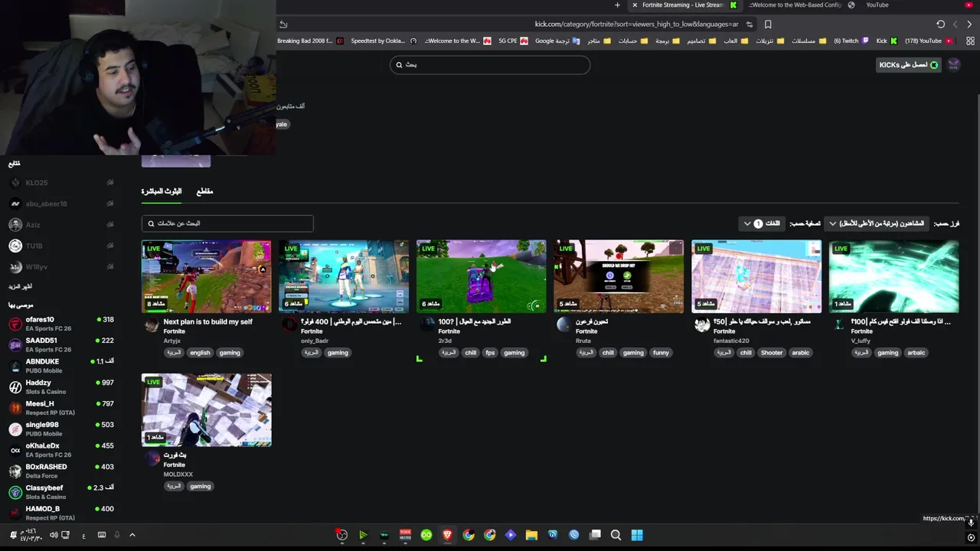The image size is (980, 551).
Task: Open a new browser tab with plus
Action: pyautogui.click(x=617, y=5)
